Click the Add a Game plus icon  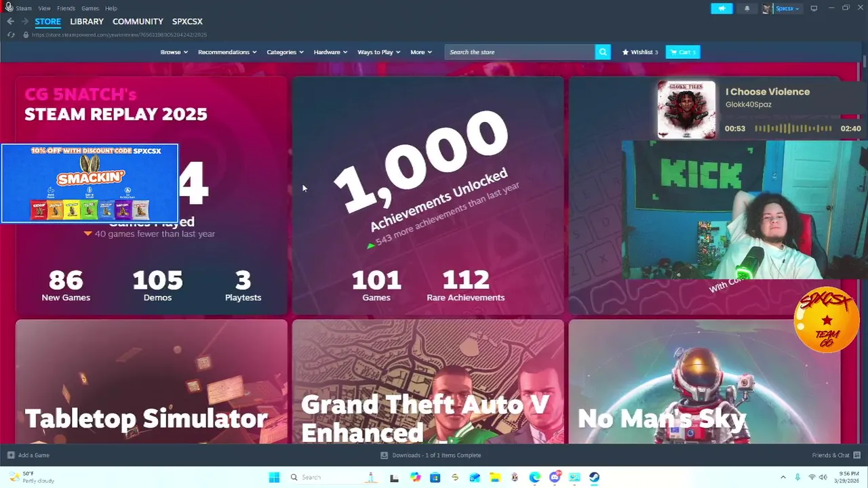10,455
